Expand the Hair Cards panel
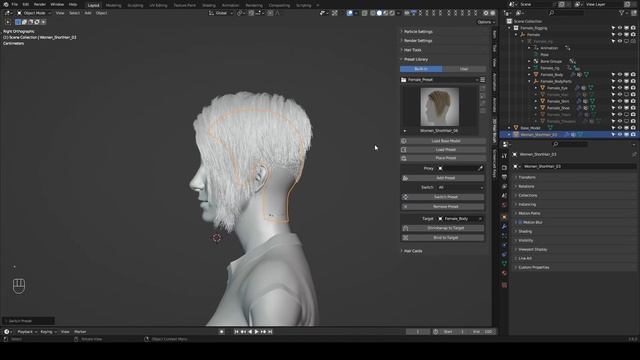The width and height of the screenshot is (640, 360). 413,251
